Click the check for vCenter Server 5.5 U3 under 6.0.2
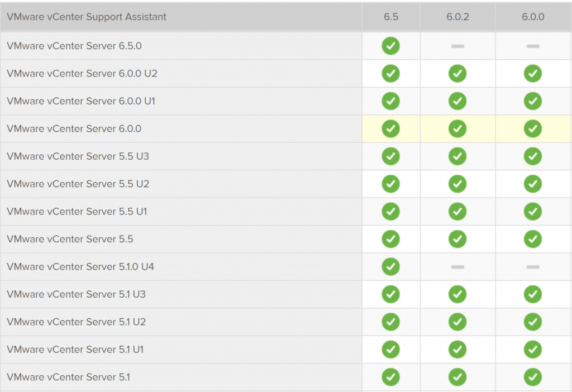The image size is (572, 392). coord(457,156)
